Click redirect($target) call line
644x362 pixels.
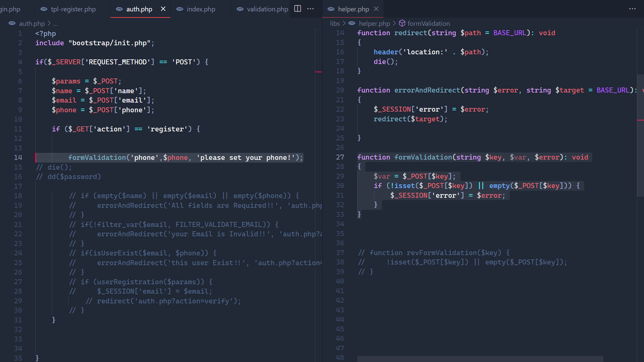[411, 119]
